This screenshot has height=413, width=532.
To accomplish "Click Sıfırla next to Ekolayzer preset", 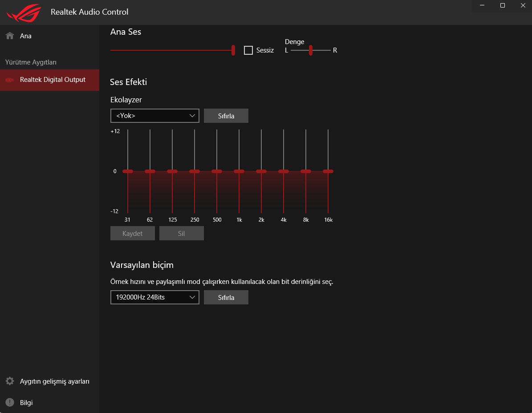I will click(226, 116).
